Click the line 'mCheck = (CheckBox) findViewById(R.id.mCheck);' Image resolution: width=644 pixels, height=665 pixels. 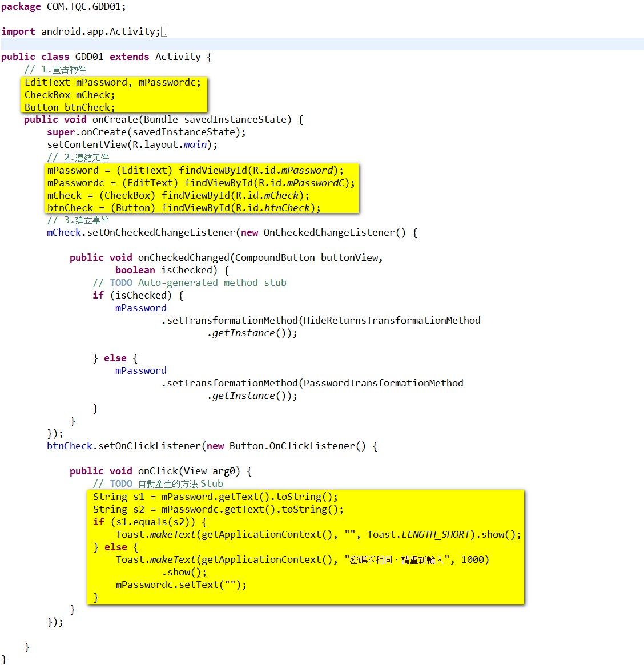click(x=178, y=196)
